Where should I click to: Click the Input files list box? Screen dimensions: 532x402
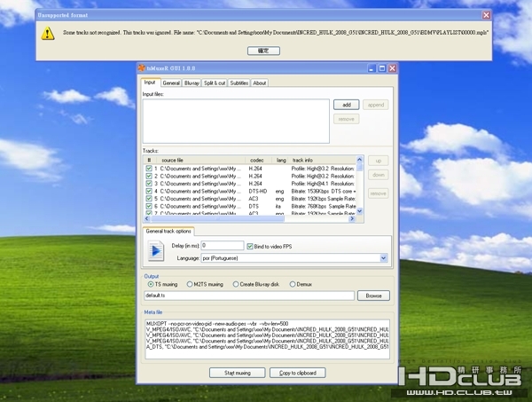coord(236,121)
